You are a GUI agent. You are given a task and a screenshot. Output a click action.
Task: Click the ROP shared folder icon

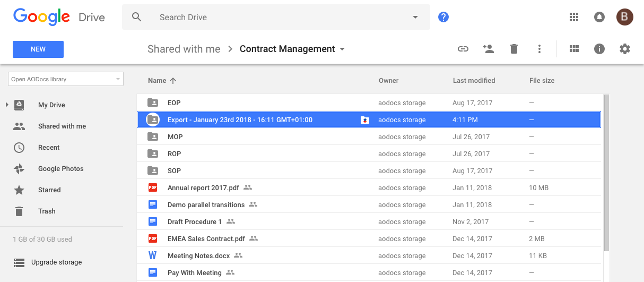click(153, 153)
